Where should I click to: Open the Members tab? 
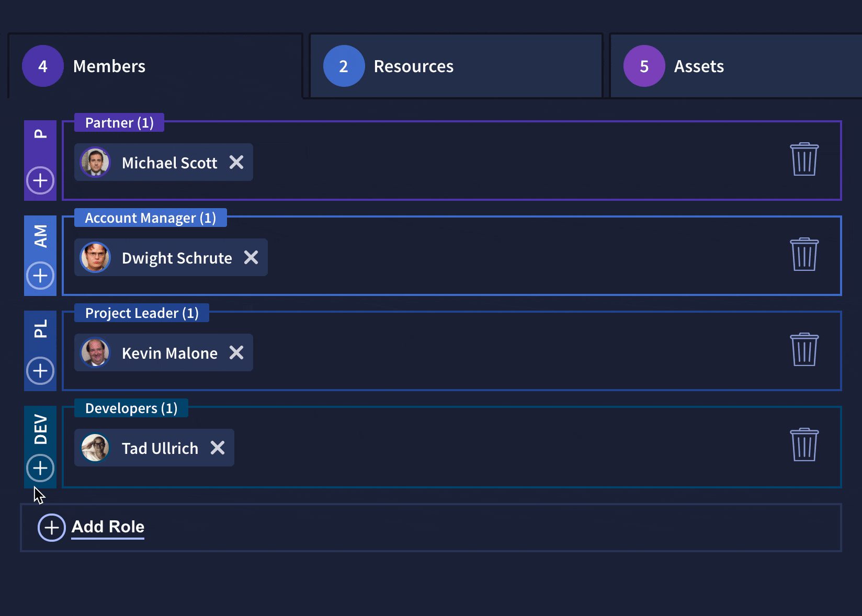[155, 66]
